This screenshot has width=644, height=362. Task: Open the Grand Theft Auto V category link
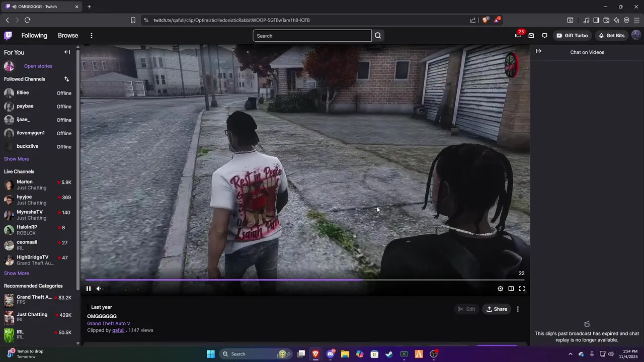pos(109,324)
